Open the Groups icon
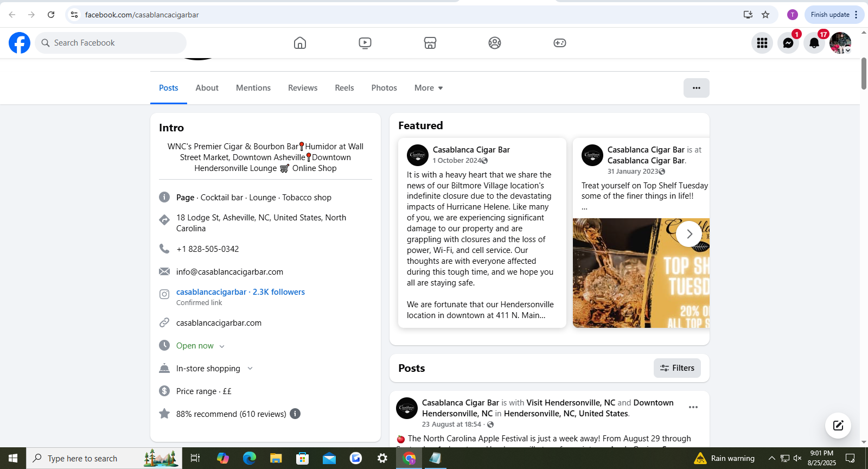This screenshot has width=868, height=469. point(495,43)
